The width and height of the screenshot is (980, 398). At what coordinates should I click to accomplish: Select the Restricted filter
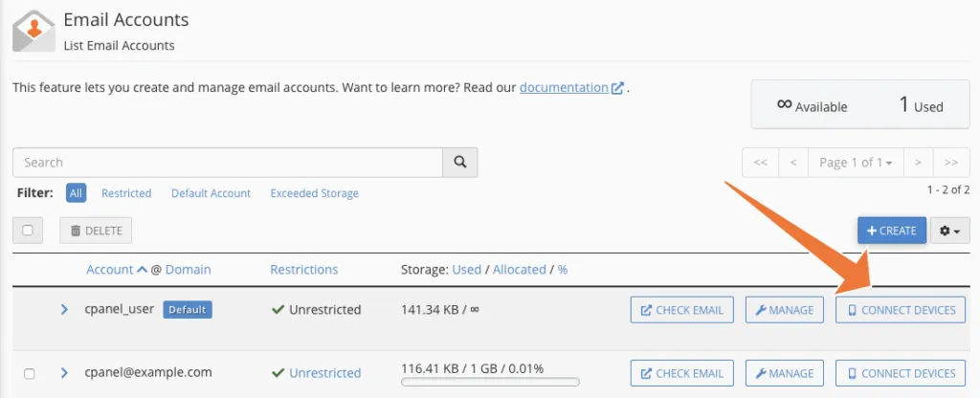pyautogui.click(x=126, y=193)
